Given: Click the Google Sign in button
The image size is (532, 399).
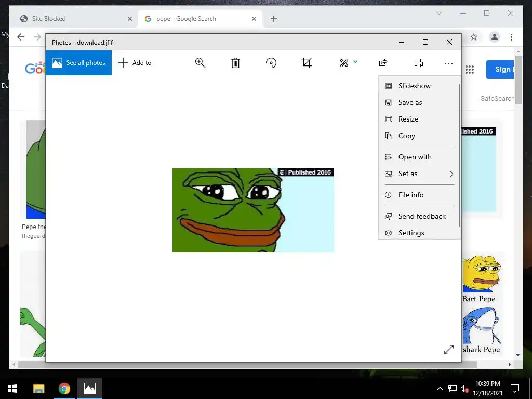Looking at the screenshot, I should 501,70.
